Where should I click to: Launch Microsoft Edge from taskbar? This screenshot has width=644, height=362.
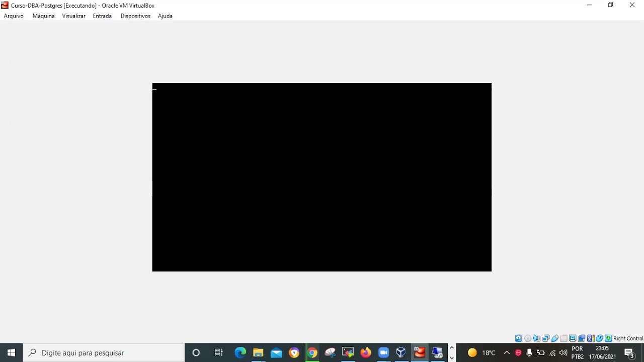(240, 352)
